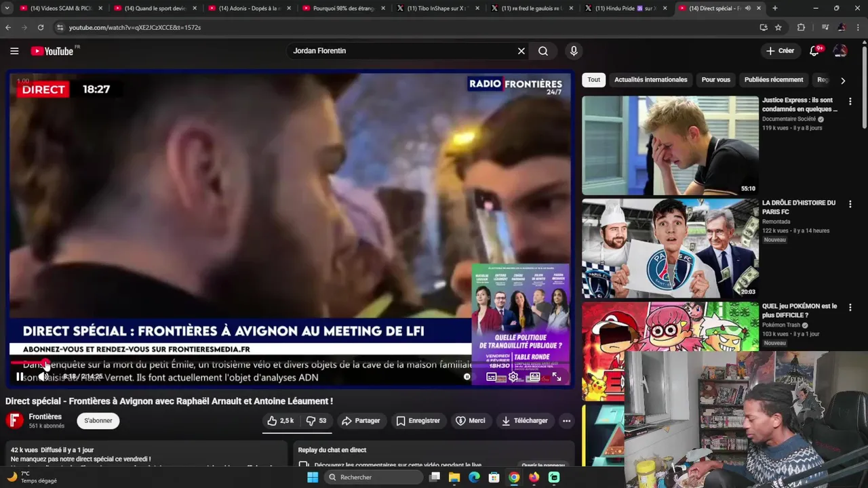Switch to 'Adonis - Dopés à la' tab
This screenshot has width=868, height=488.
pyautogui.click(x=250, y=8)
